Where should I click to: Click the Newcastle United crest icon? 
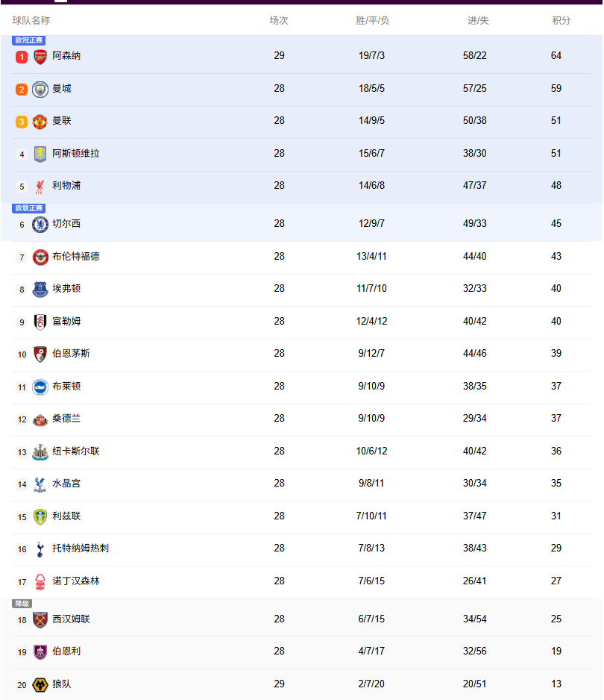click(x=40, y=451)
